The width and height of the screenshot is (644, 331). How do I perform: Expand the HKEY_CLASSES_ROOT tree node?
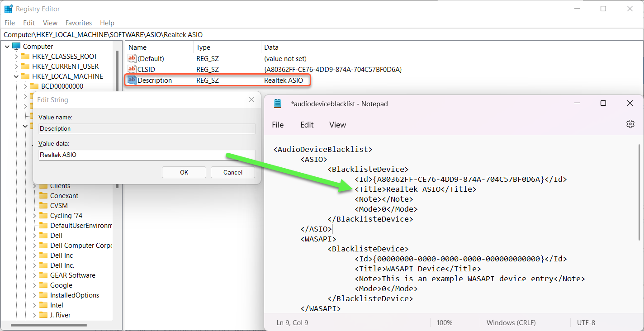click(x=16, y=57)
